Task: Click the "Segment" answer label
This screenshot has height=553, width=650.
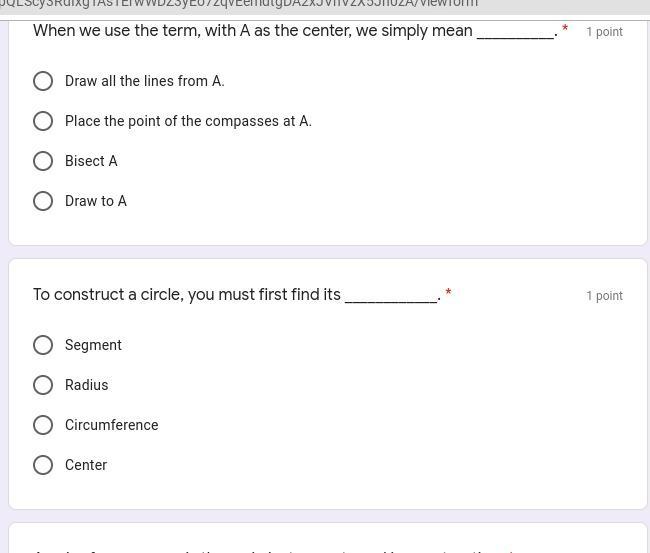Action: pyautogui.click(x=93, y=345)
